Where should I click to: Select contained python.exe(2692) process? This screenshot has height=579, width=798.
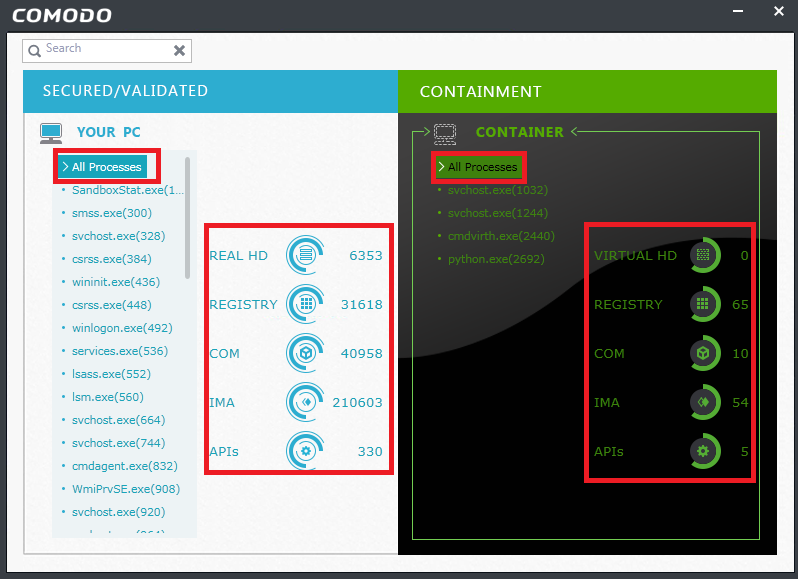496,259
